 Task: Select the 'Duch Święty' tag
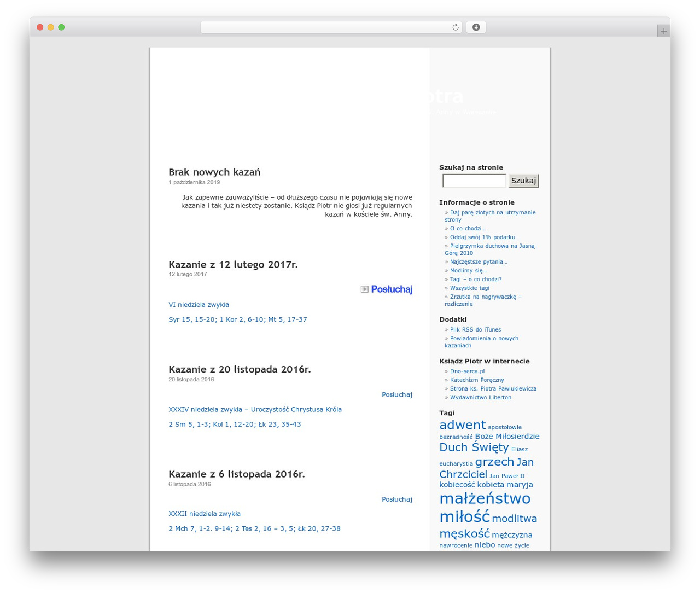tap(474, 447)
